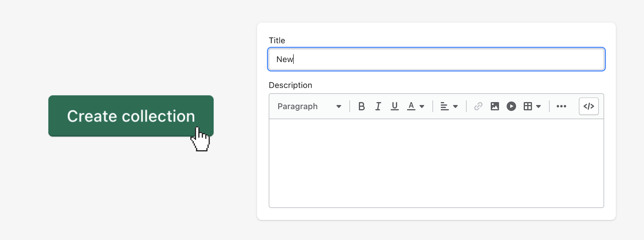This screenshot has height=240, width=644.
Task: Click the text color letter A icon
Action: [x=411, y=106]
